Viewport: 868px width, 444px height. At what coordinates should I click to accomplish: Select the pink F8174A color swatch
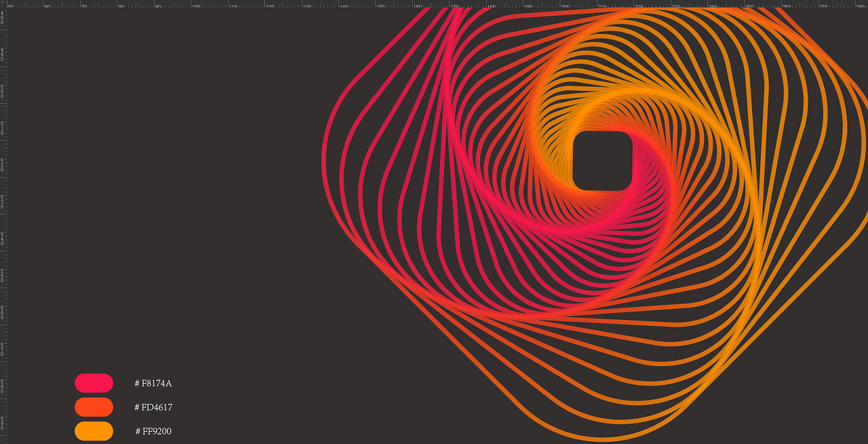[x=94, y=383]
